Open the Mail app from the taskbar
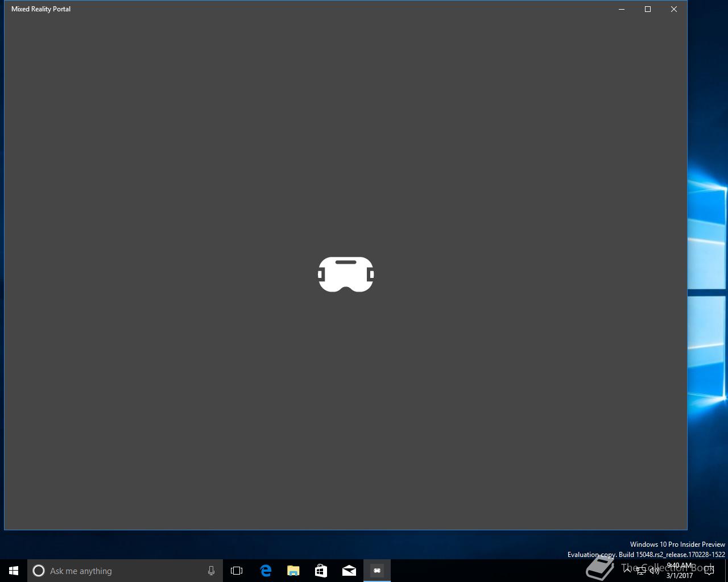 [349, 571]
